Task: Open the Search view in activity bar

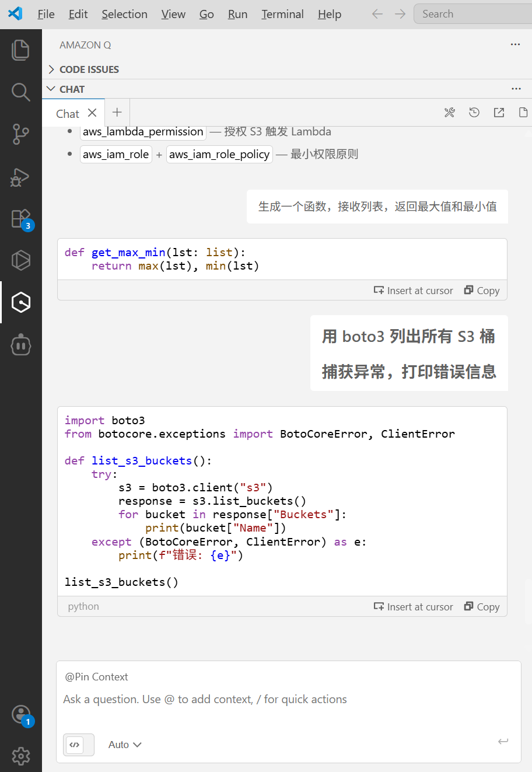Action: (x=21, y=92)
